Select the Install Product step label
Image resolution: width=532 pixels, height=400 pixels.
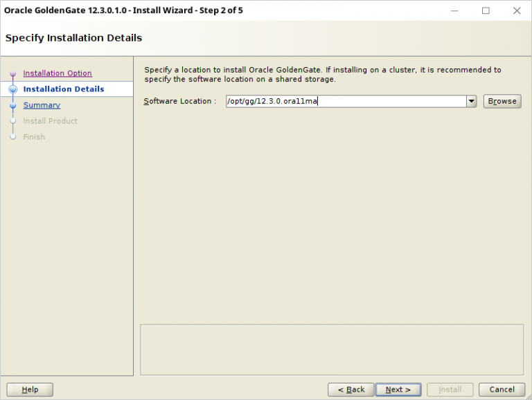50,121
